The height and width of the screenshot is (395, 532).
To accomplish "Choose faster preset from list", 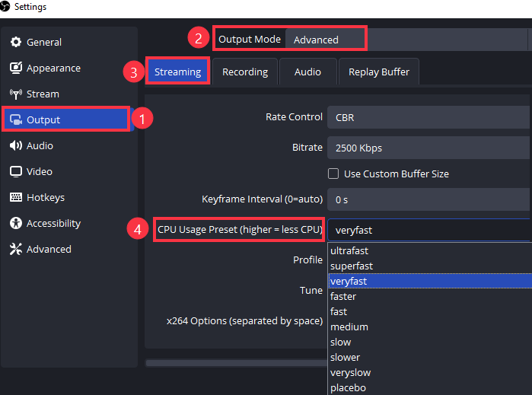I will pos(430,296).
